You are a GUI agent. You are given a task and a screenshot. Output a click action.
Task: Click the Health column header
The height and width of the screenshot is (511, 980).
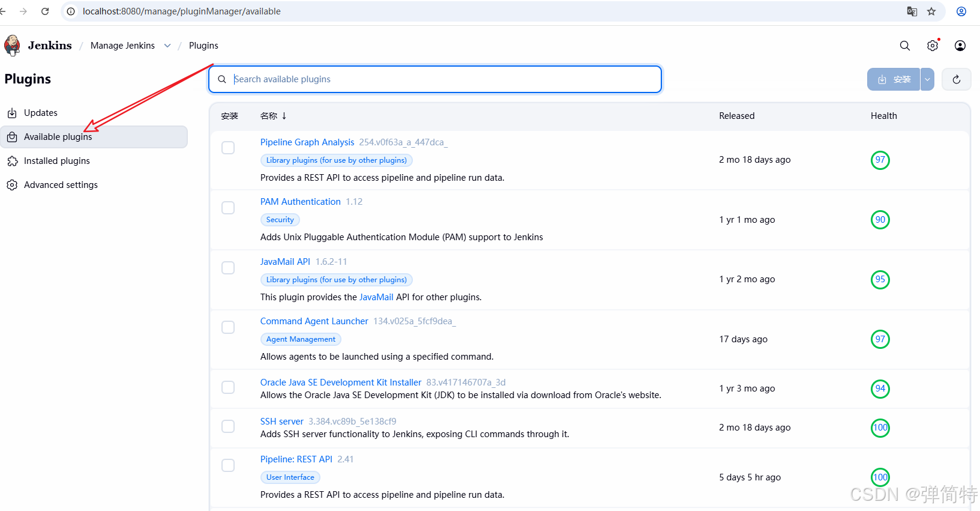(884, 116)
